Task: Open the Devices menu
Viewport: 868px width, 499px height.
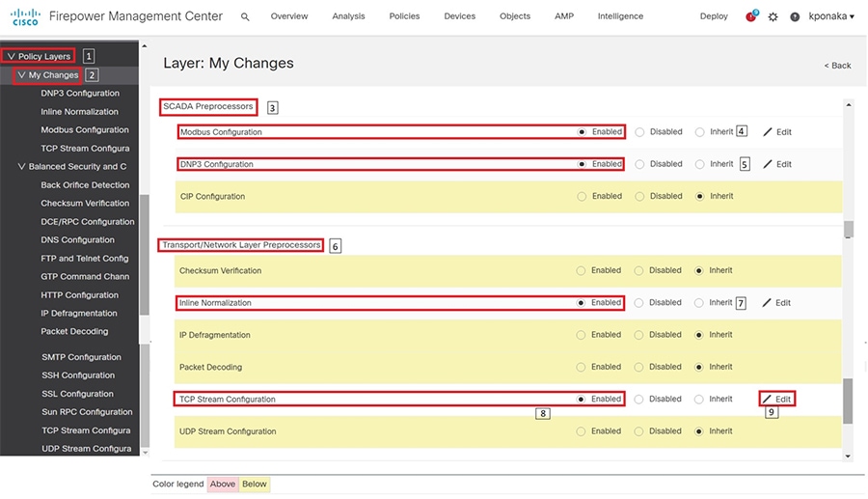Action: (459, 16)
